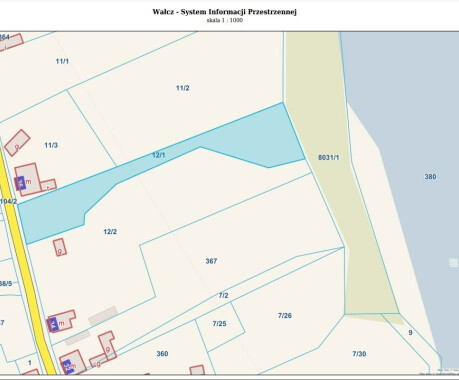The width and height of the screenshot is (459, 380).
Task: Select 'm' building with address marker 14
Action: 62,321
